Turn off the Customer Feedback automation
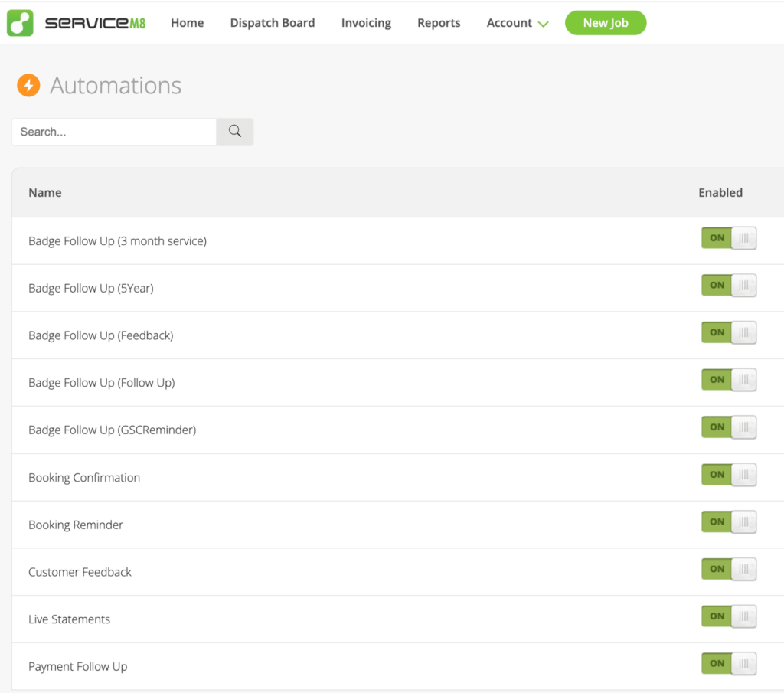The image size is (784, 693). pos(728,569)
